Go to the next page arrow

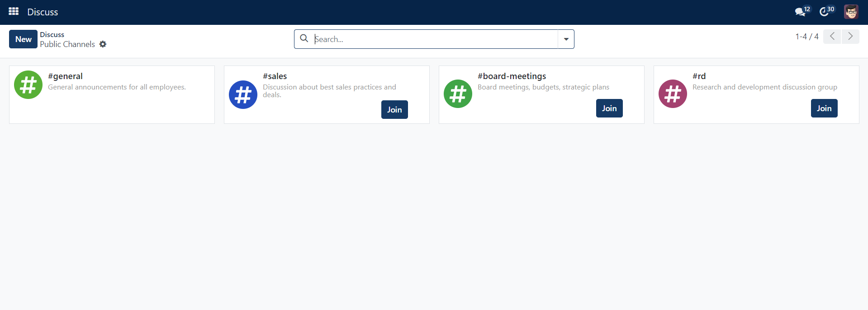point(850,37)
